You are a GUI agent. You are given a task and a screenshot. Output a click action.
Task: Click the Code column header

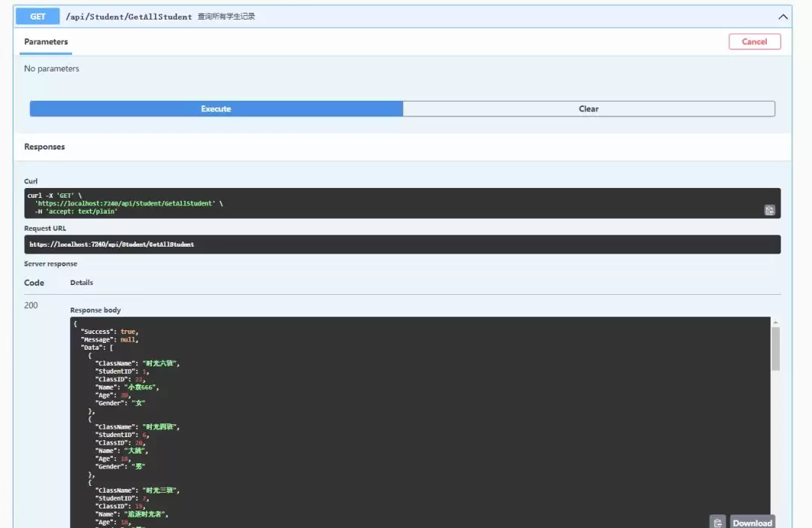pyautogui.click(x=34, y=283)
